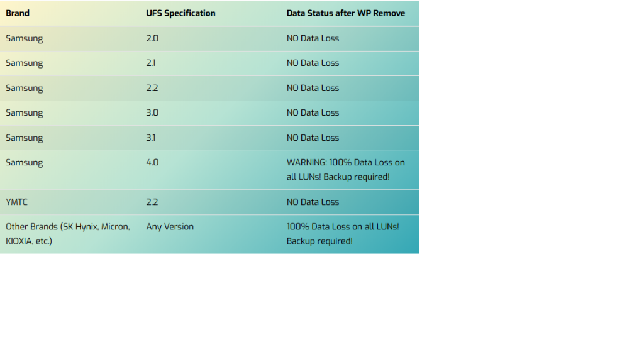Click the YMTC brand cell
Image resolution: width=644 pixels, height=362 pixels.
(17, 202)
